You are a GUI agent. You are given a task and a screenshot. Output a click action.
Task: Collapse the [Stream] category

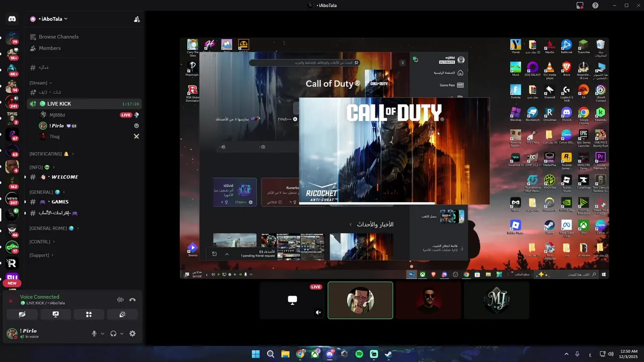click(41, 83)
